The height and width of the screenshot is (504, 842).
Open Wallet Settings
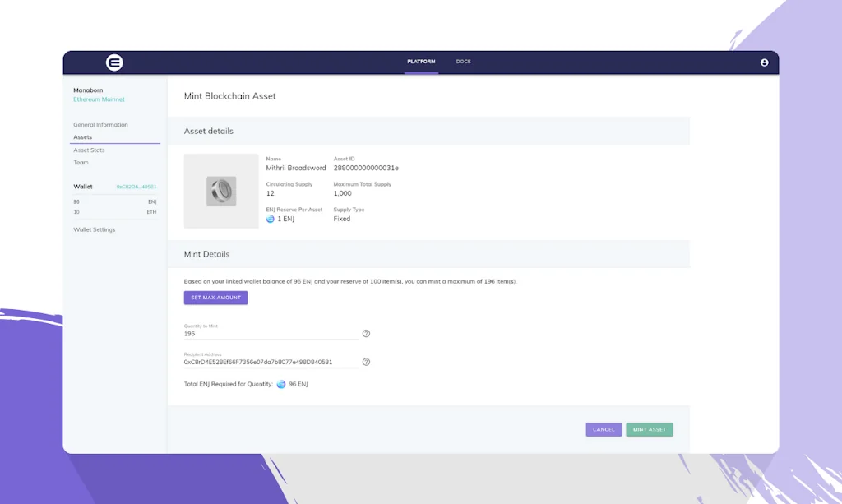tap(93, 229)
